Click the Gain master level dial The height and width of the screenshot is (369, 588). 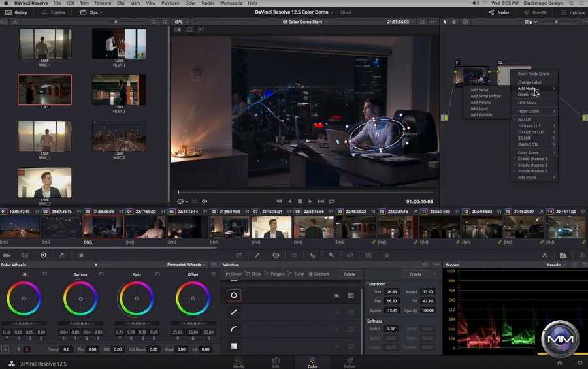point(137,323)
